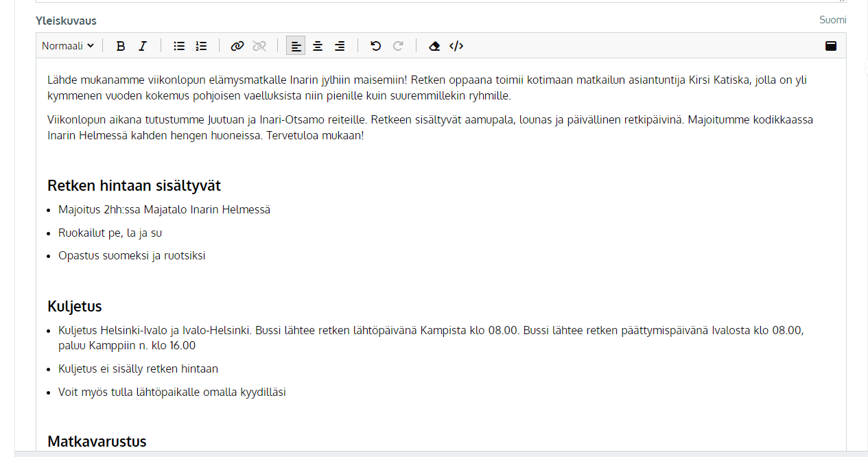Image resolution: width=868 pixels, height=457 pixels.
Task: Click the Yleiskuvaus field label
Action: 67,21
